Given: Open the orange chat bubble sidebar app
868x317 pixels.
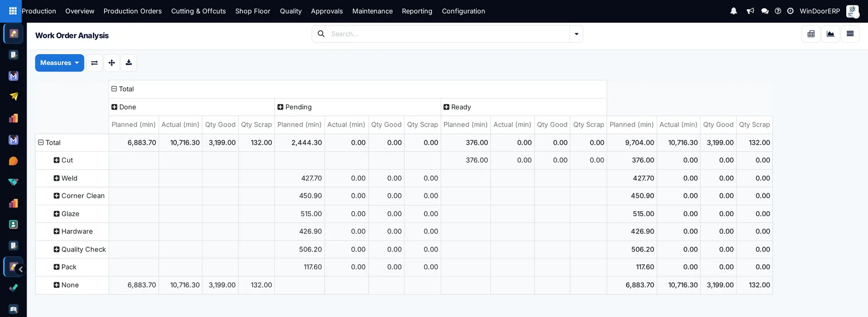Looking at the screenshot, I should (14, 161).
